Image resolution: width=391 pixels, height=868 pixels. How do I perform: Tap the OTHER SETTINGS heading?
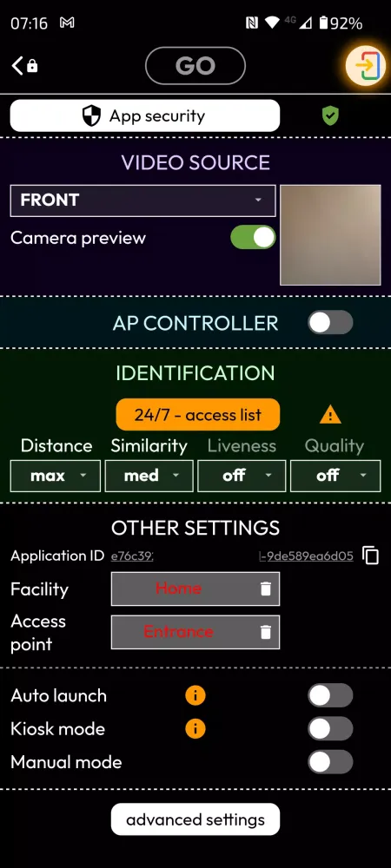click(x=195, y=528)
